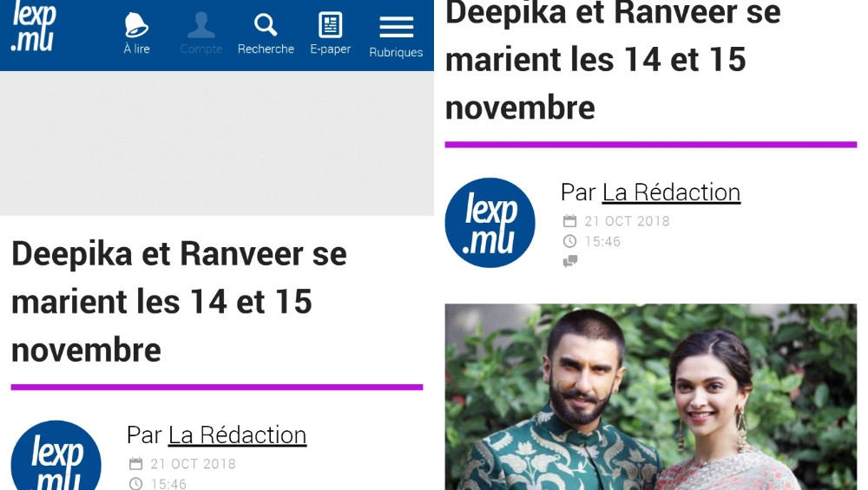Open La Rédaction author link at bottom left
The image size is (868, 490).
[238, 435]
